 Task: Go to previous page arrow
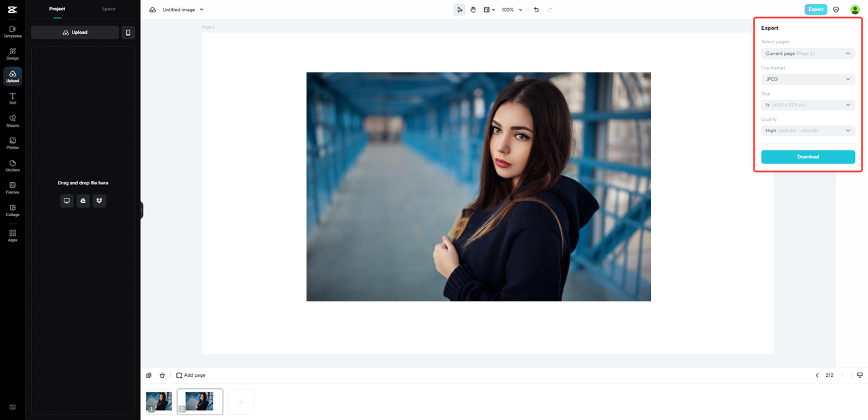[x=817, y=375]
